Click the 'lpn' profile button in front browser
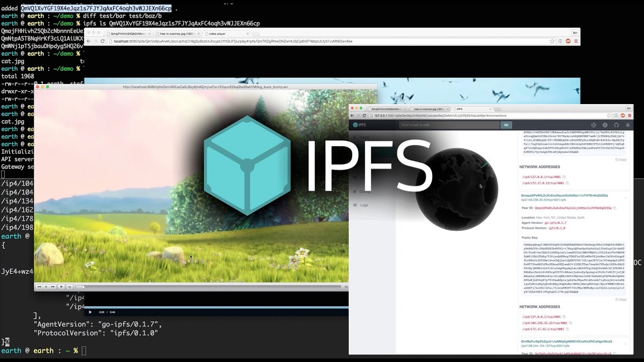 (x=628, y=108)
